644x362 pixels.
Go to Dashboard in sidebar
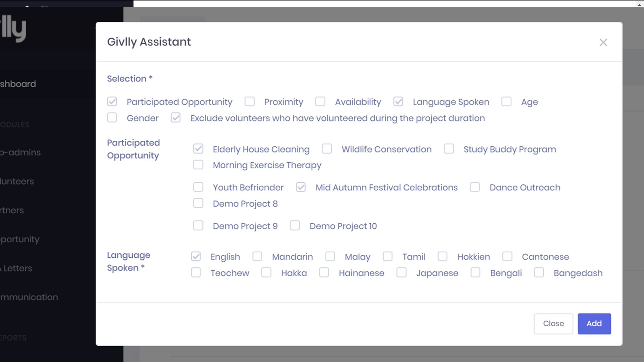[x=18, y=84]
